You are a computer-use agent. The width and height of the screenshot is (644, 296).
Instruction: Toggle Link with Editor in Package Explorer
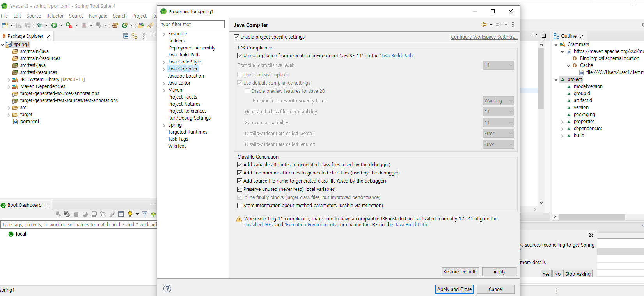[135, 36]
